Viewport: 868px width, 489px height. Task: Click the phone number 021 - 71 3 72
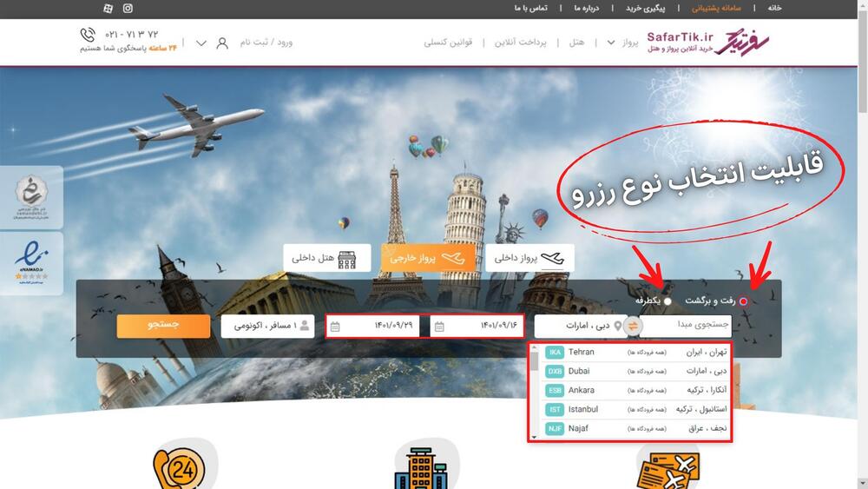click(131, 35)
